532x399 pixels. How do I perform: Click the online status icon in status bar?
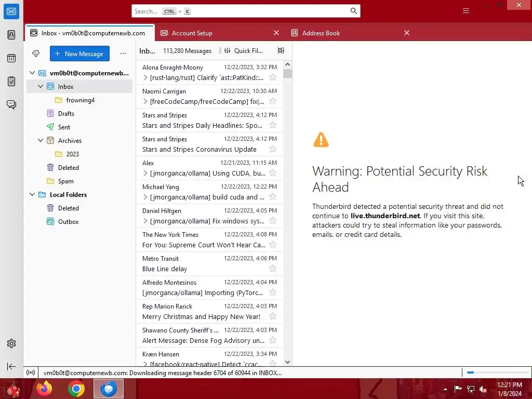pyautogui.click(x=31, y=373)
